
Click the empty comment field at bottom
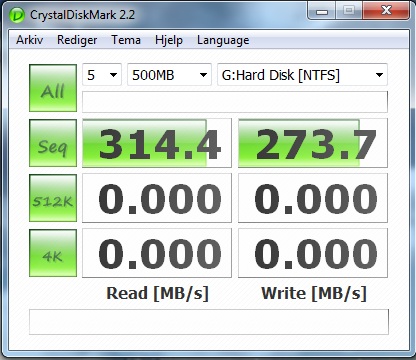point(209,322)
